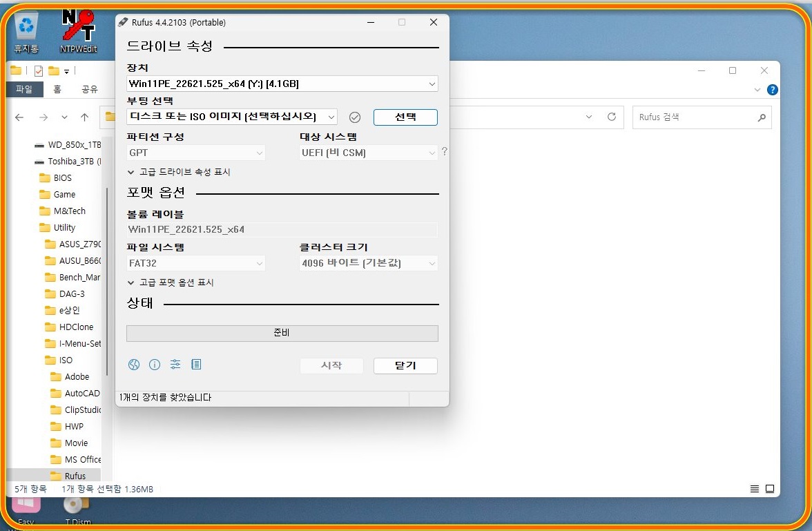
Task: Expand the Explorer ribbon chevron
Action: click(757, 90)
